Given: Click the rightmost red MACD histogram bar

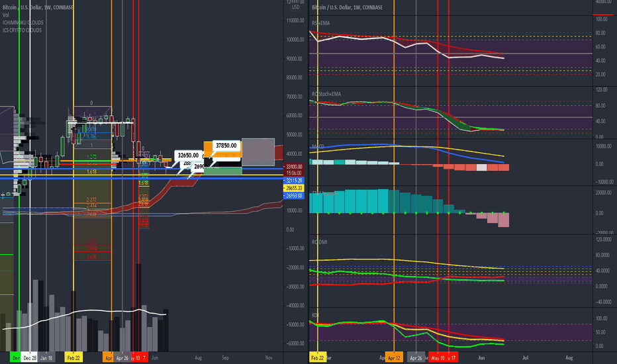Looking at the screenshot, I should (x=504, y=167).
